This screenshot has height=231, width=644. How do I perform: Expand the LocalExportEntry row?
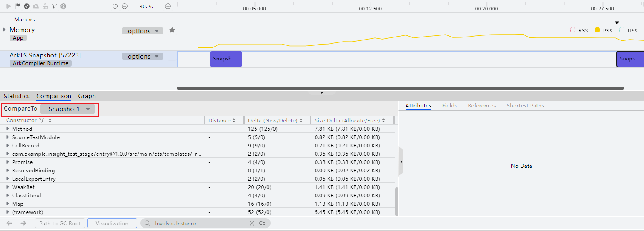pos(8,179)
